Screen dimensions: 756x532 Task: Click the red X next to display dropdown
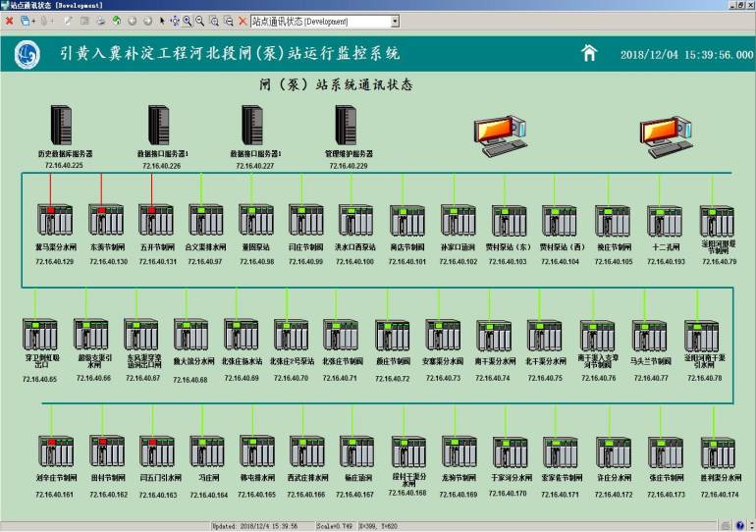click(x=243, y=21)
